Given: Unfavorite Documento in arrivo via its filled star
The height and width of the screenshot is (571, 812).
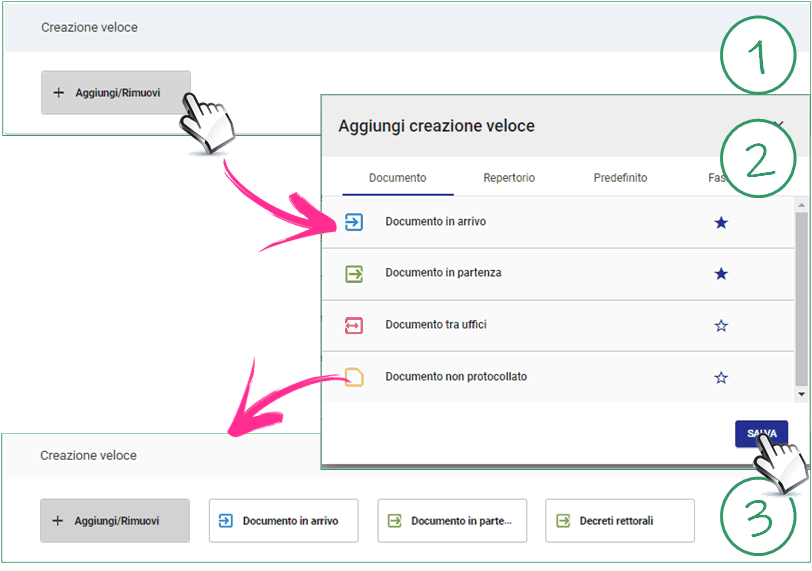Looking at the screenshot, I should [721, 222].
